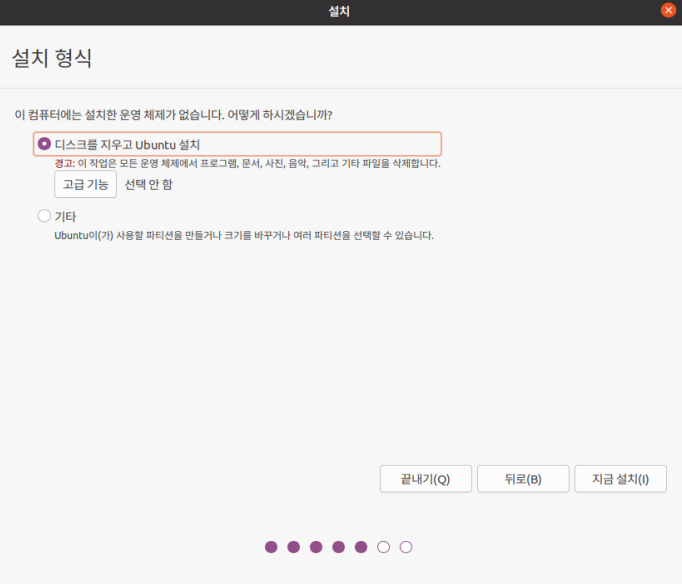Click the red '경고:' warning text
The image size is (682, 584).
coord(65,164)
